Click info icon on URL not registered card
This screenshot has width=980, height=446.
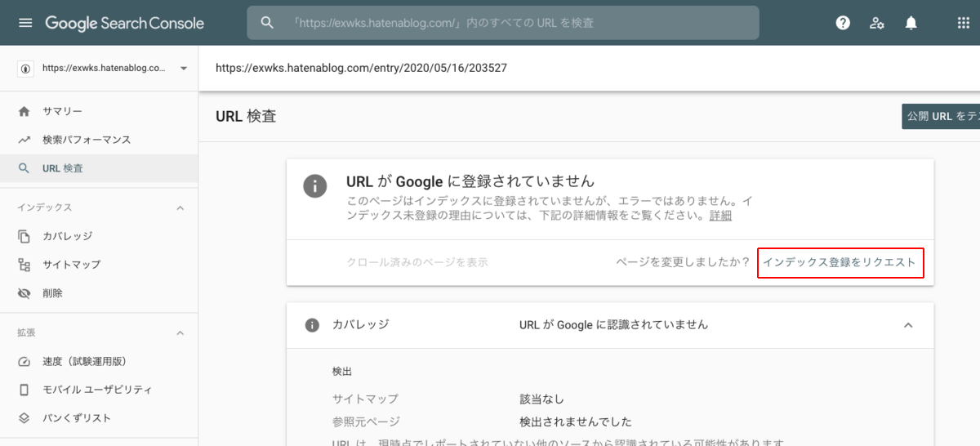(315, 185)
